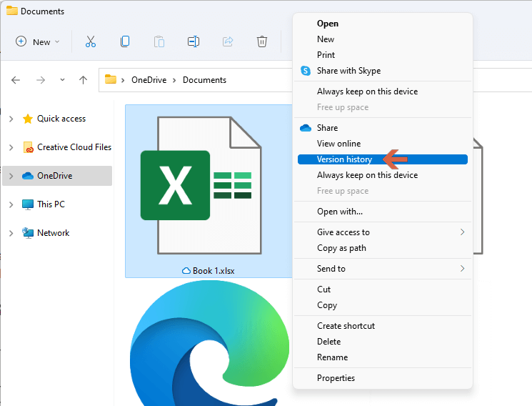This screenshot has height=406, width=532.
Task: Select Network in navigation pane
Action: (x=54, y=233)
